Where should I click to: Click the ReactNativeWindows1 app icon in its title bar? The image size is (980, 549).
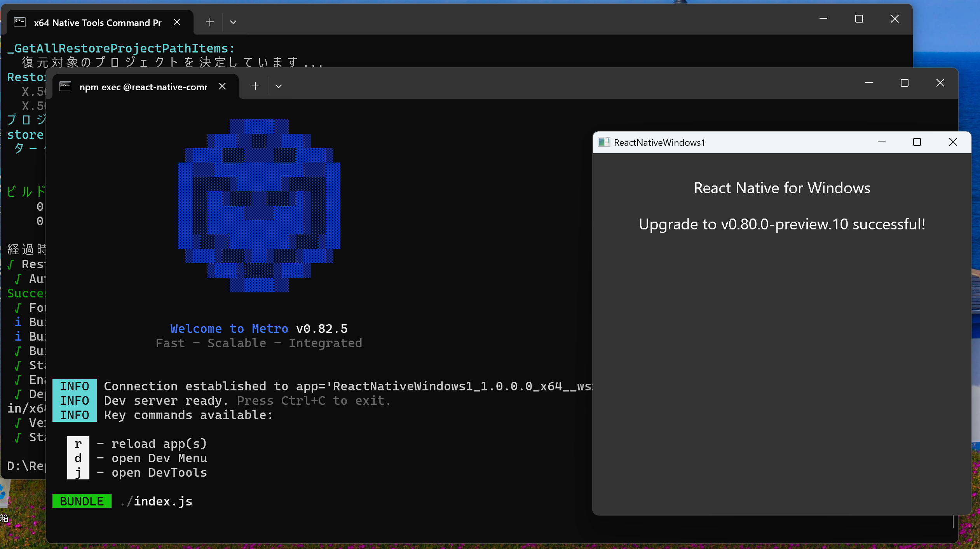click(x=603, y=142)
